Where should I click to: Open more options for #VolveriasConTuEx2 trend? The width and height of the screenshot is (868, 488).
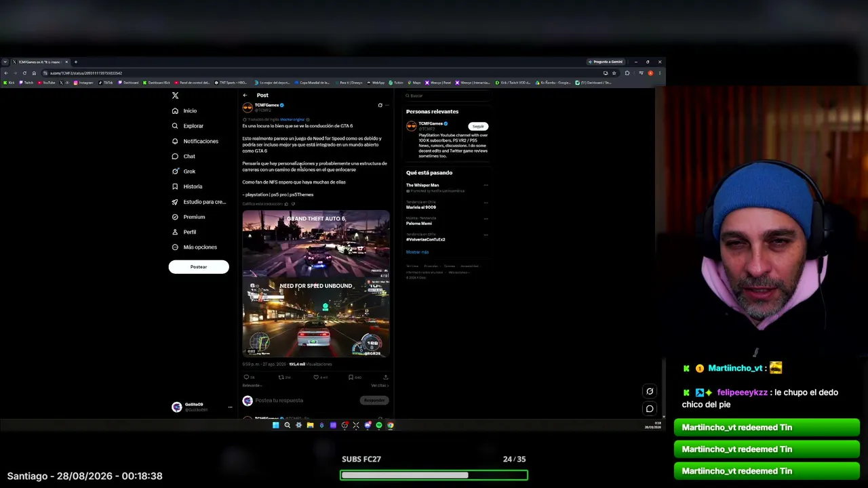pos(486,235)
